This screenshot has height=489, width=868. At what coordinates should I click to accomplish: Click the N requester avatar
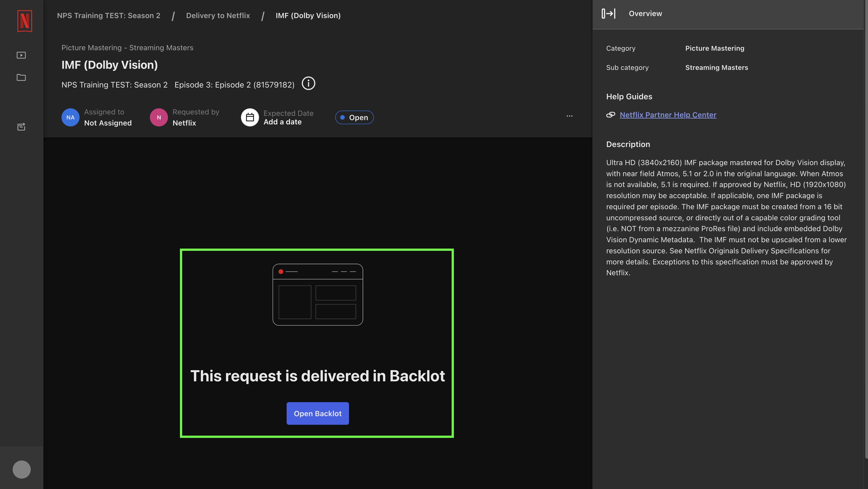pos(159,117)
